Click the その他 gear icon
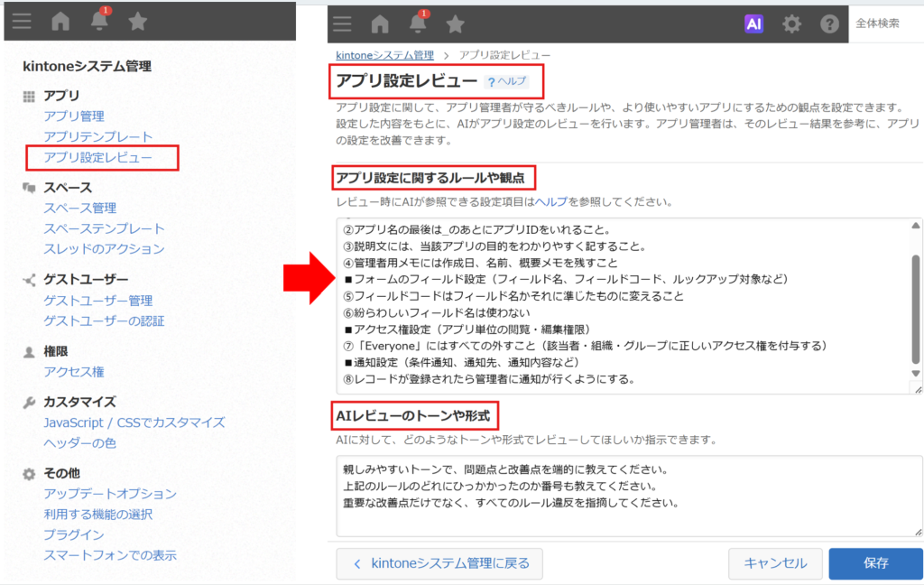The width and height of the screenshot is (924, 585). 29,474
